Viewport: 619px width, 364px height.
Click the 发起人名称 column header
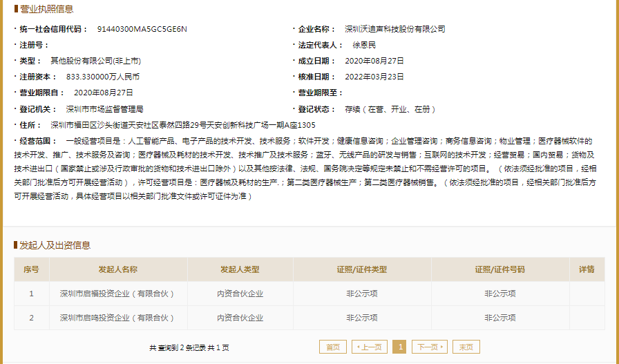(117, 269)
